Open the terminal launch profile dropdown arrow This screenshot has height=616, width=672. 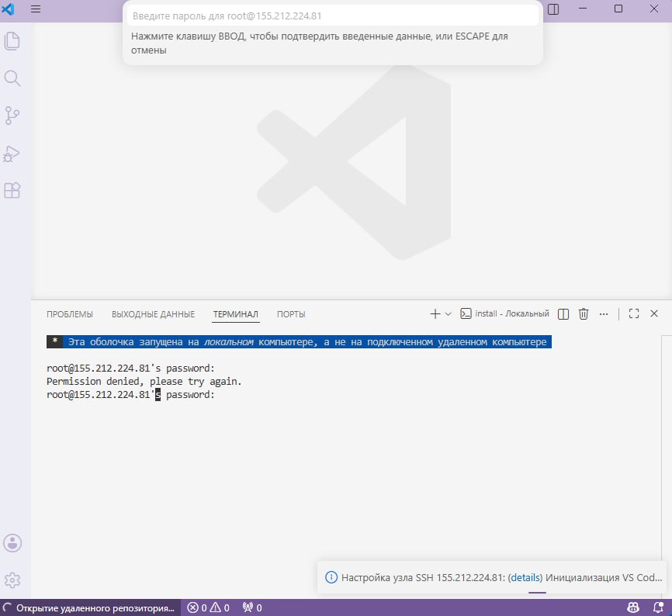(x=449, y=314)
